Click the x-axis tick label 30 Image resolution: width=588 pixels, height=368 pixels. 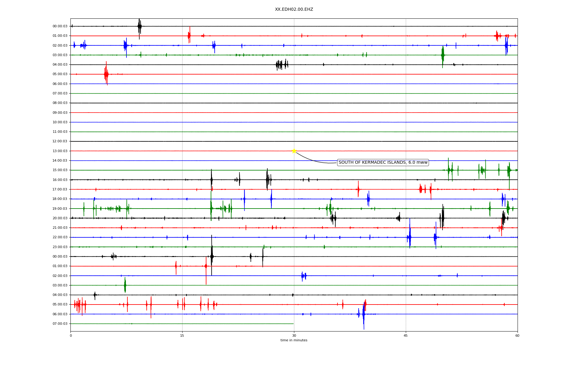point(294,335)
